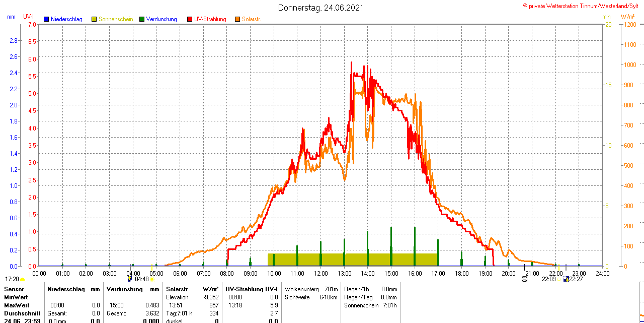Click the UV-Strahlung legend label

(x=210, y=19)
